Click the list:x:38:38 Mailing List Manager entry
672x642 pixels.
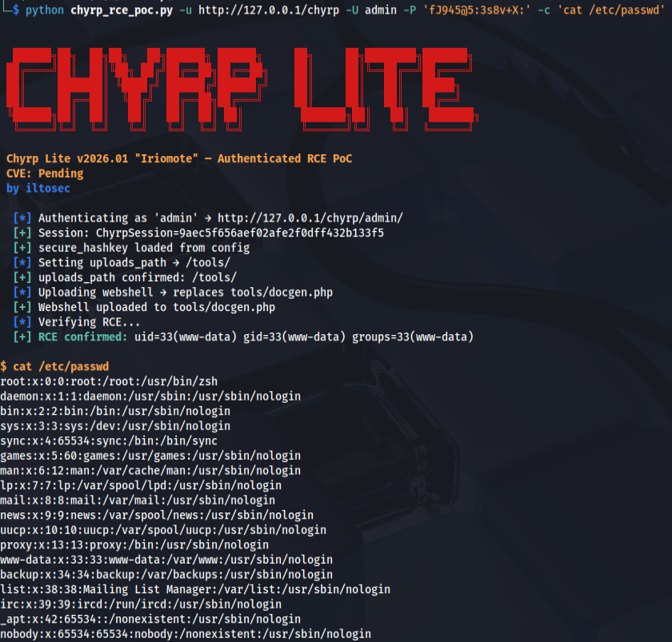point(195,589)
